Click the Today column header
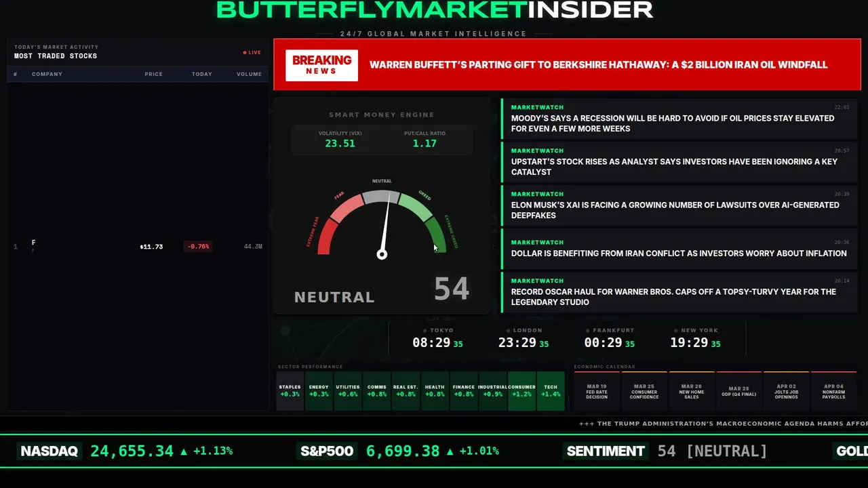 (201, 74)
